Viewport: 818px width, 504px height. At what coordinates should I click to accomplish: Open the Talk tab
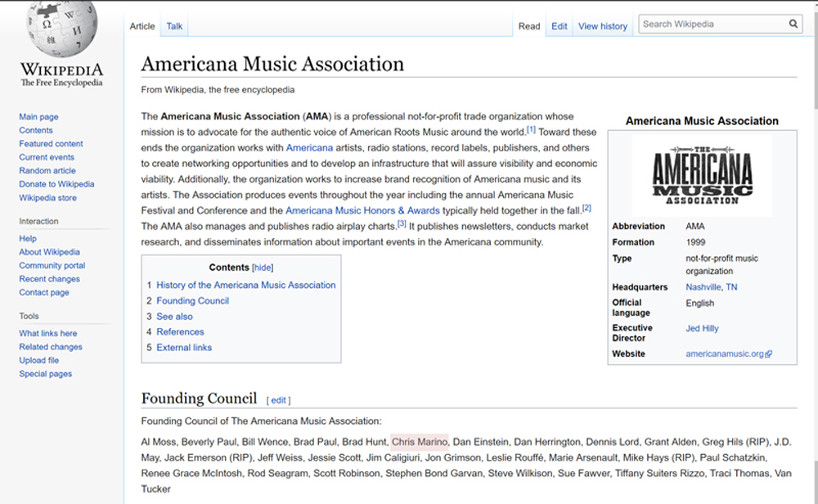pos(174,26)
